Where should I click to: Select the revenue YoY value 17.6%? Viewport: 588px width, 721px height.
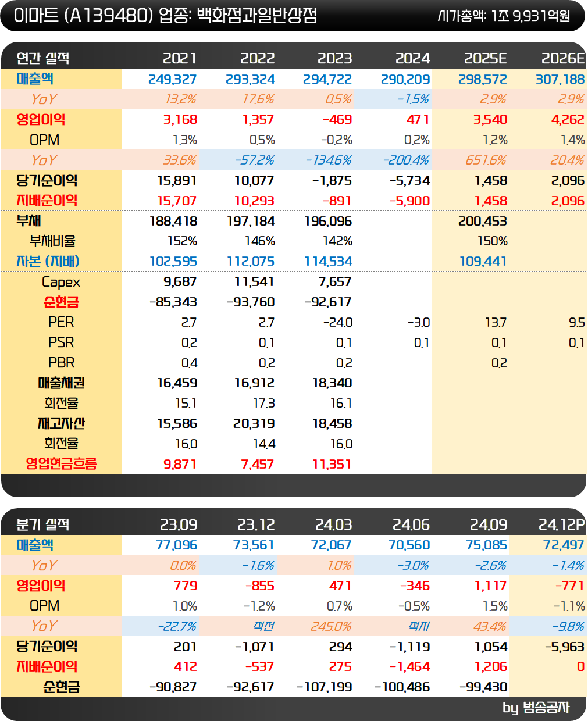258,99
